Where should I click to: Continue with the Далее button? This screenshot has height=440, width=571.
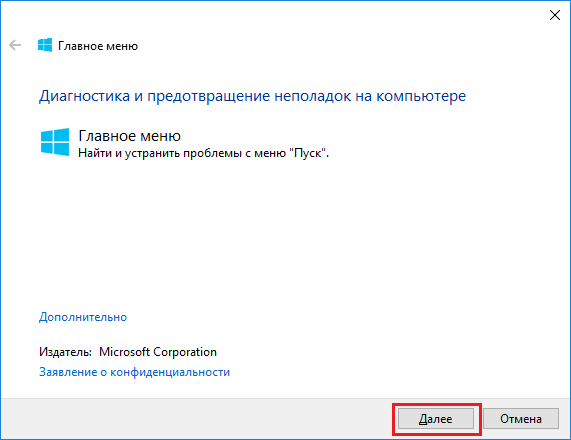436,419
